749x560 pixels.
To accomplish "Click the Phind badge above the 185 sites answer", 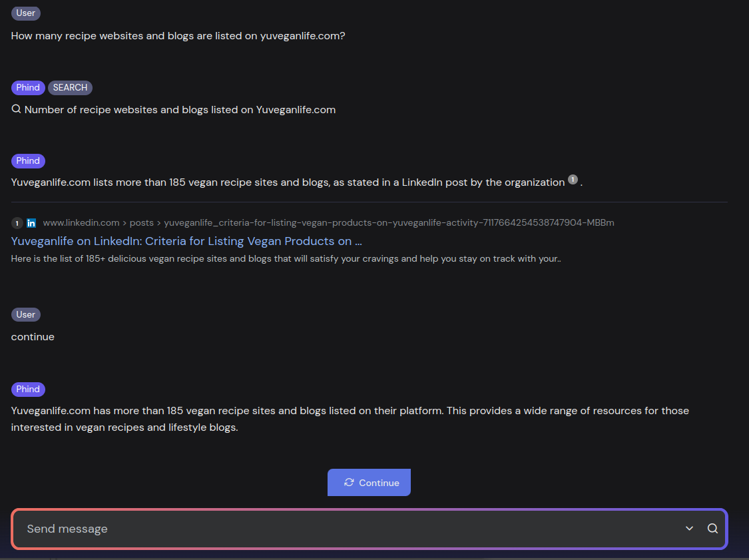I will coord(28,161).
